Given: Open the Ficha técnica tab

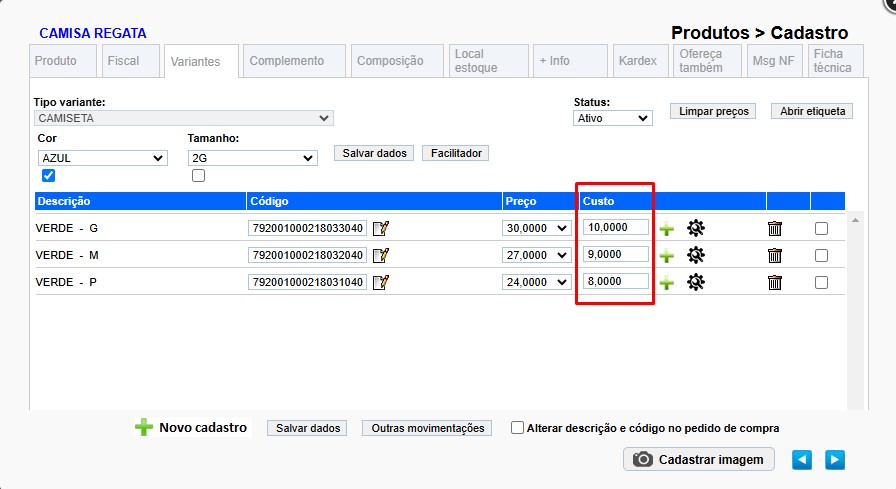Looking at the screenshot, I should pos(836,61).
